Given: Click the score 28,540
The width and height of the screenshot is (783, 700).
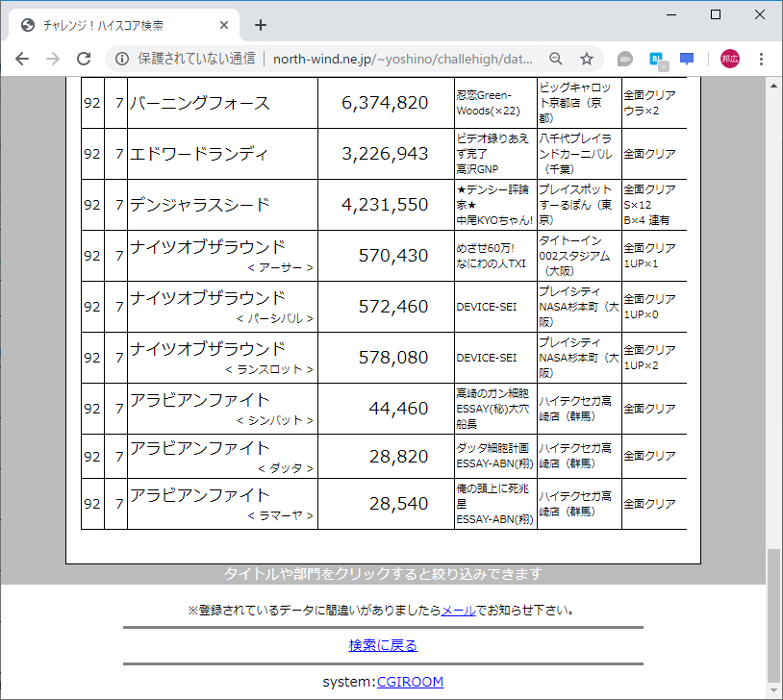Looking at the screenshot, I should (x=398, y=504).
